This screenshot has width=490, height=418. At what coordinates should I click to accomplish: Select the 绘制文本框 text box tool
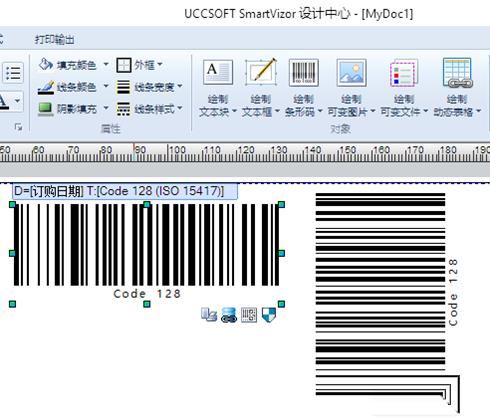pyautogui.click(x=260, y=88)
